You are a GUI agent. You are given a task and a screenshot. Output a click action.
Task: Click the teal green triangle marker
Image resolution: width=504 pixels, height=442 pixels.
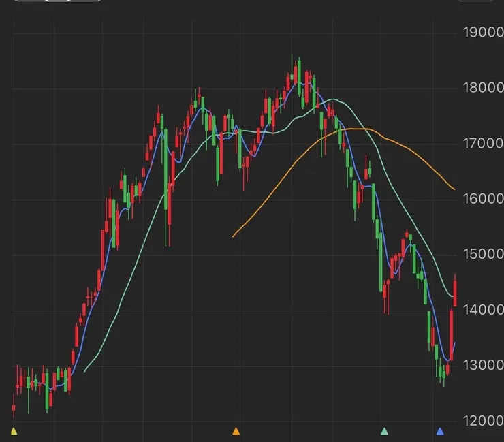384,431
